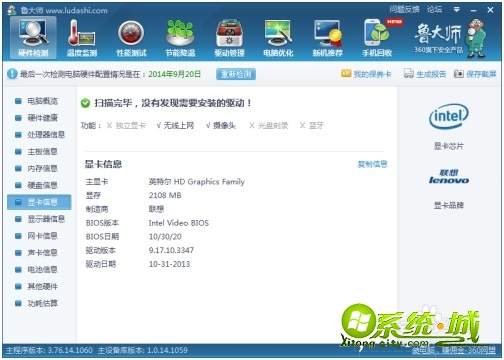
Task: Click the 2108 MB video memory value
Action: click(x=165, y=195)
